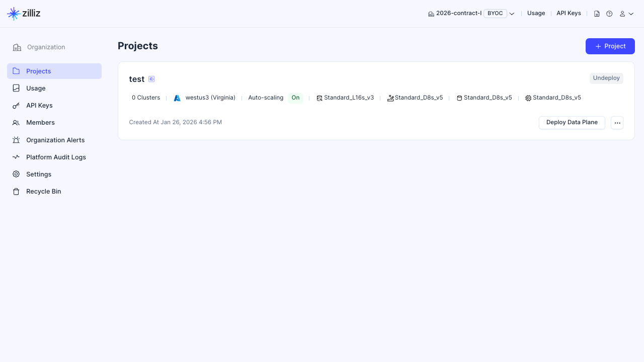
Task: Click the Undeploy status tag
Action: (x=606, y=78)
